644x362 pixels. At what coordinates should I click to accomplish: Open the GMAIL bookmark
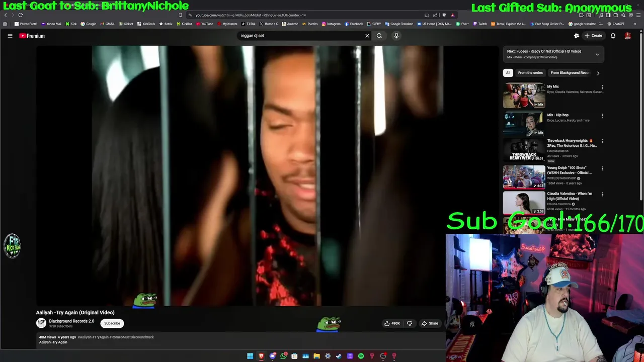[x=107, y=24]
